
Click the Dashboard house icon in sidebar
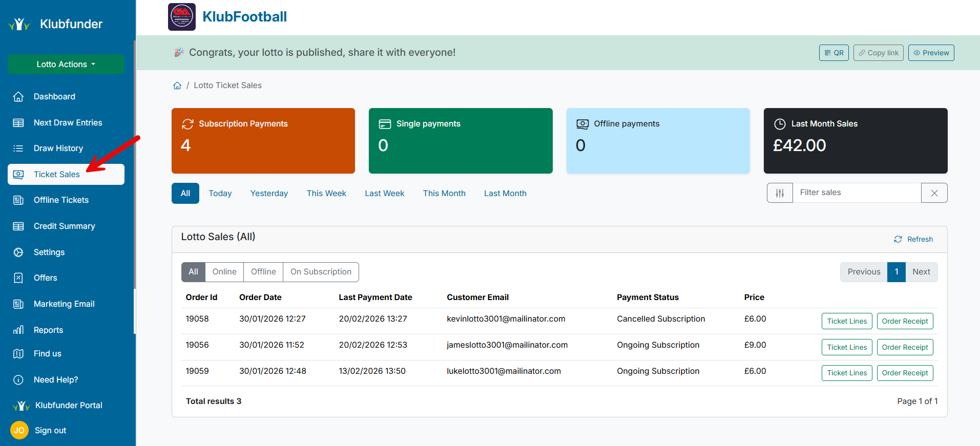(18, 97)
